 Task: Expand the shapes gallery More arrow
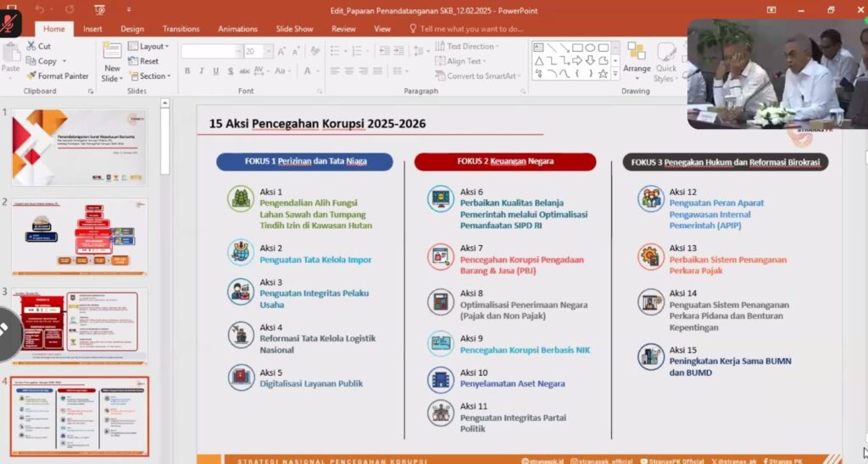point(615,73)
